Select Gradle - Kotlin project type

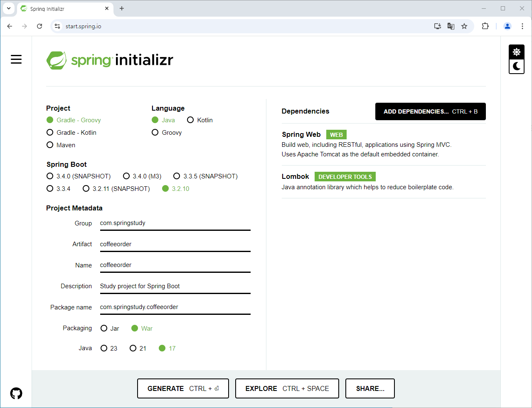(x=71, y=133)
